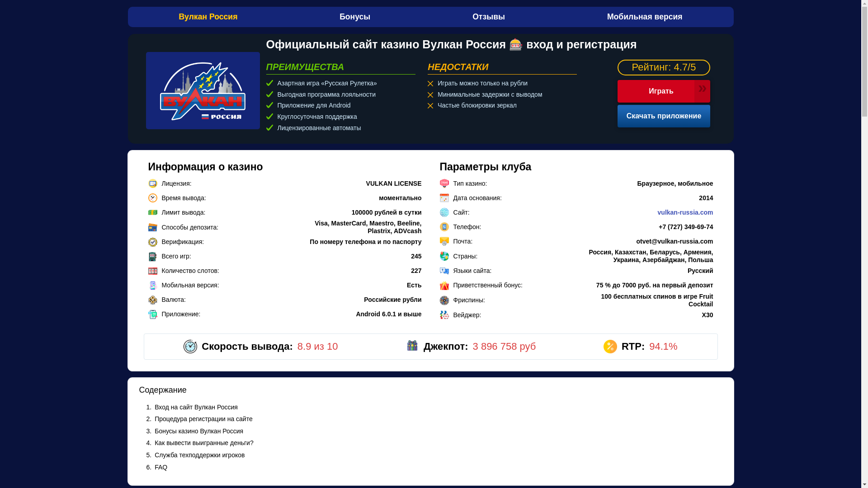Click the slot machine emoji in heading

tap(516, 44)
